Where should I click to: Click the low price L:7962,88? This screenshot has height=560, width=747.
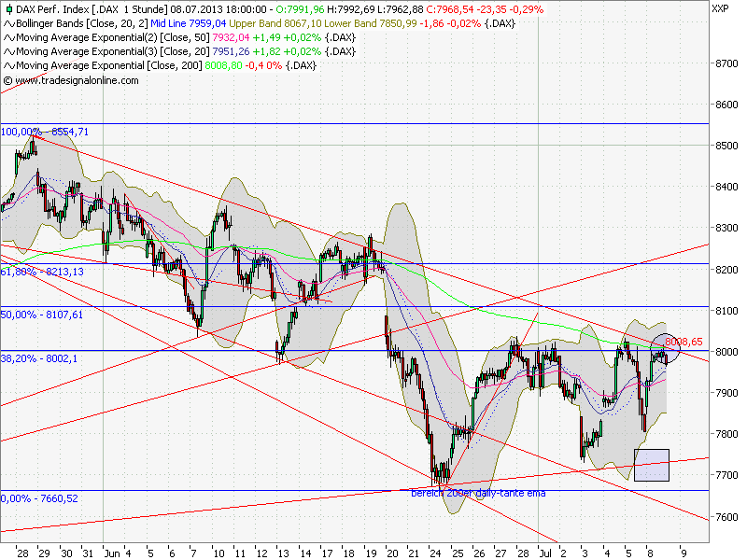[400, 9]
